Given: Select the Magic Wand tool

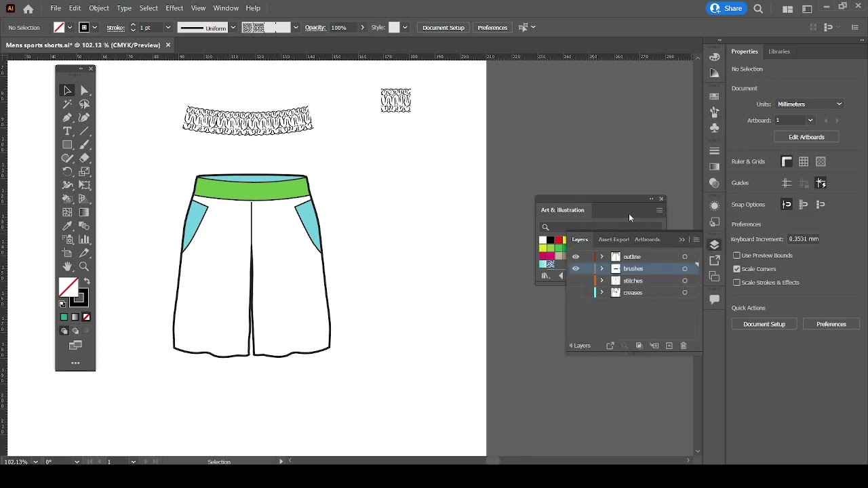Looking at the screenshot, I should click(67, 104).
